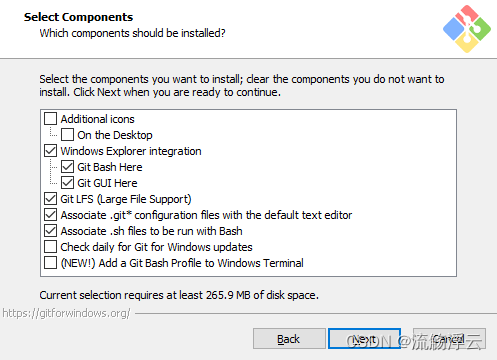Select the Additional icons label text
Image resolution: width=497 pixels, height=360 pixels.
(97, 119)
